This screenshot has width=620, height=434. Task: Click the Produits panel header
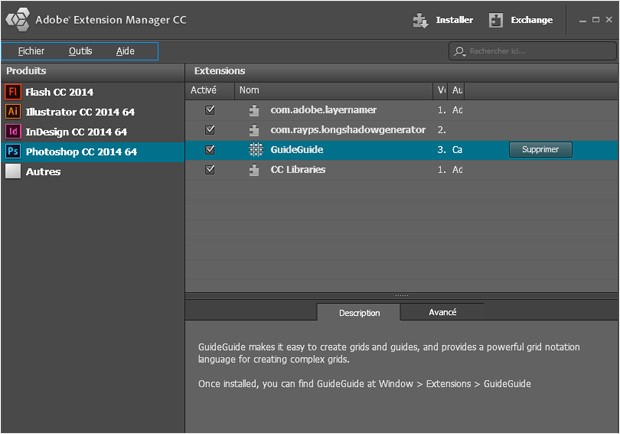point(93,71)
